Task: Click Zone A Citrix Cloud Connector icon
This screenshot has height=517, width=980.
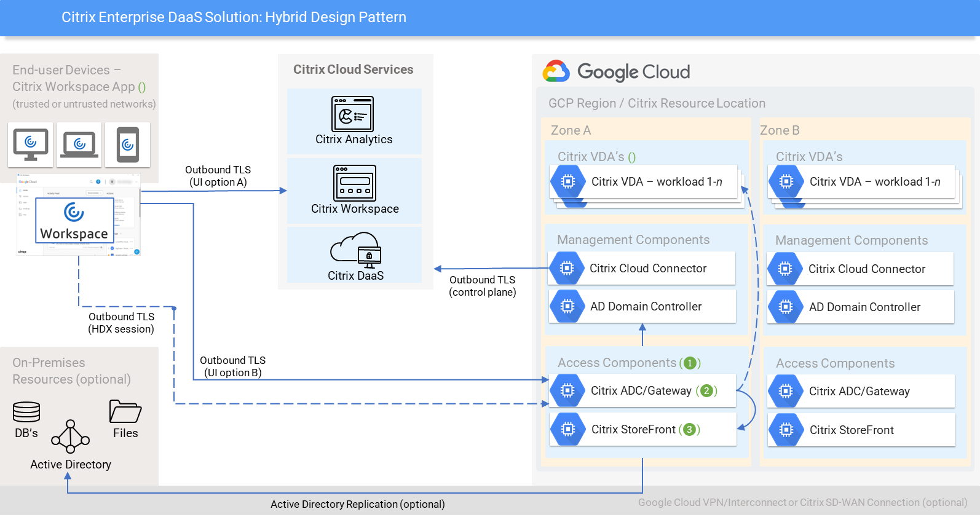Action: coord(567,268)
